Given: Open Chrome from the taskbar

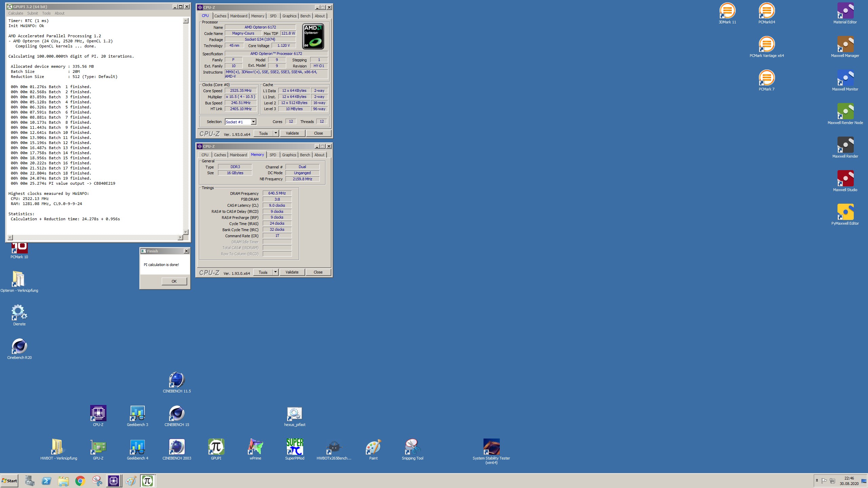Looking at the screenshot, I should pyautogui.click(x=80, y=481).
